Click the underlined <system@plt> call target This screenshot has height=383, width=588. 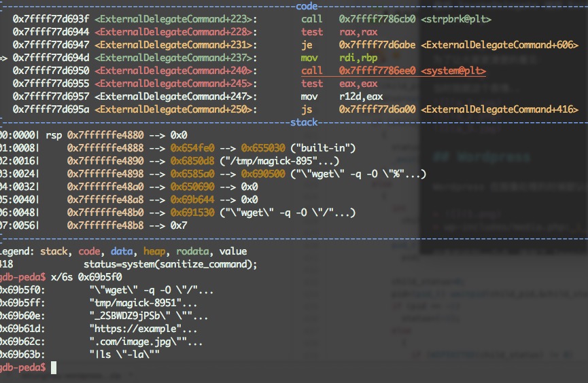click(453, 71)
